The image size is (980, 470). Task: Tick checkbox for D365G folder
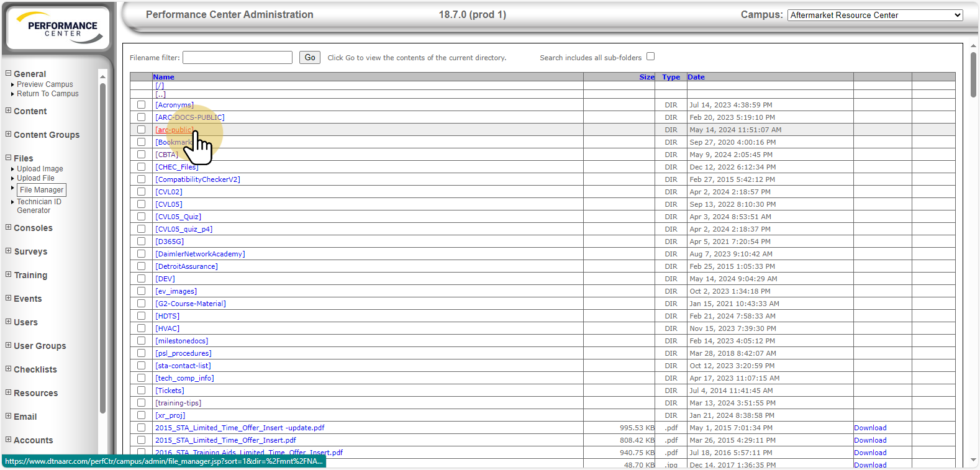[141, 242]
